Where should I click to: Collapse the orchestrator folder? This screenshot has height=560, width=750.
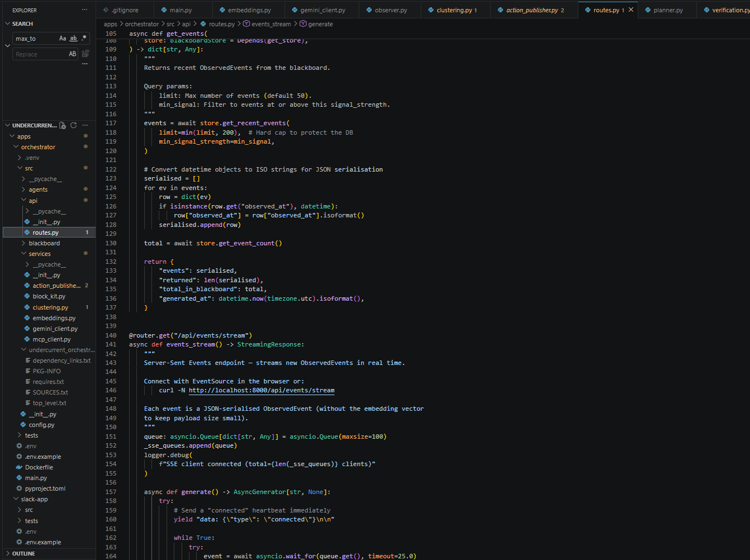click(38, 147)
